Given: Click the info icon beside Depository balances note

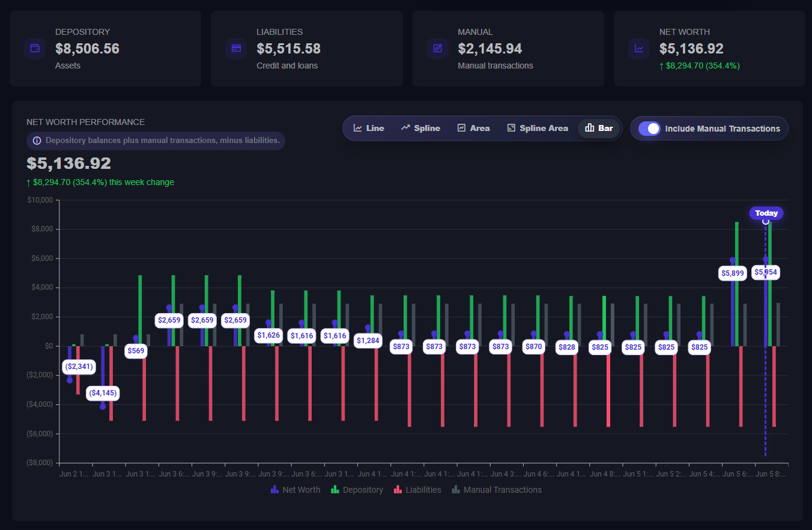Looking at the screenshot, I should pos(37,141).
